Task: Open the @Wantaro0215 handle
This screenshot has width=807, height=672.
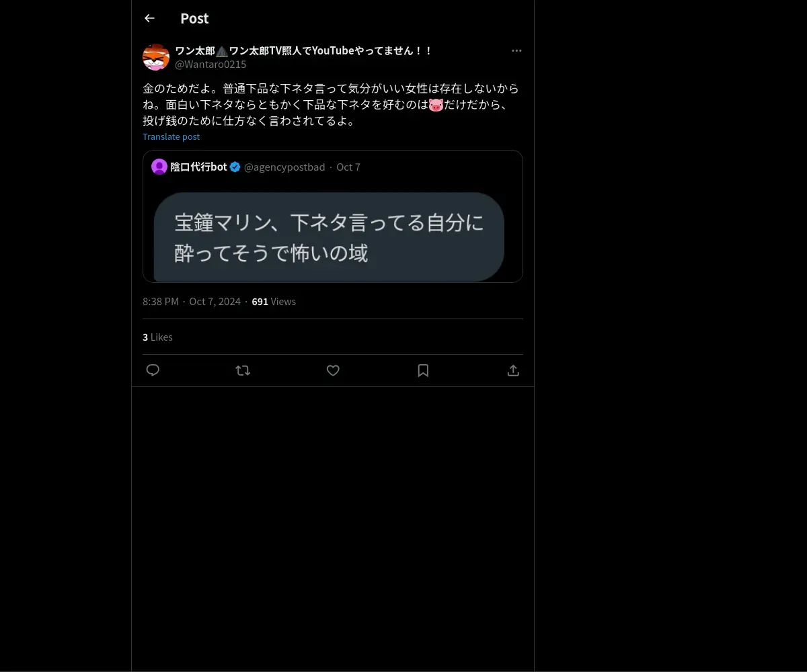Action: click(x=210, y=65)
